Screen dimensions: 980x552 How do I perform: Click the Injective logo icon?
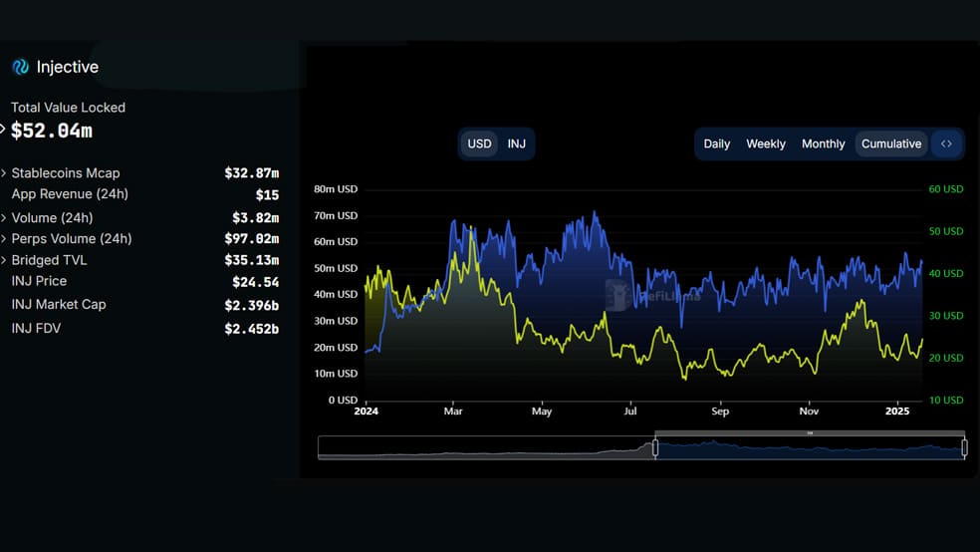point(21,67)
